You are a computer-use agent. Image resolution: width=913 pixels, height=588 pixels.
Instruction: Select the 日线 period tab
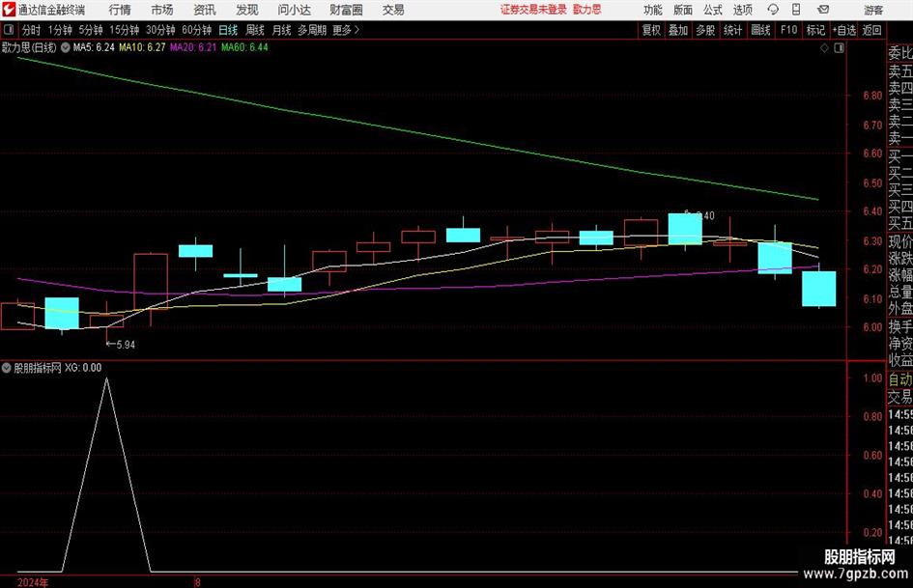[x=228, y=30]
